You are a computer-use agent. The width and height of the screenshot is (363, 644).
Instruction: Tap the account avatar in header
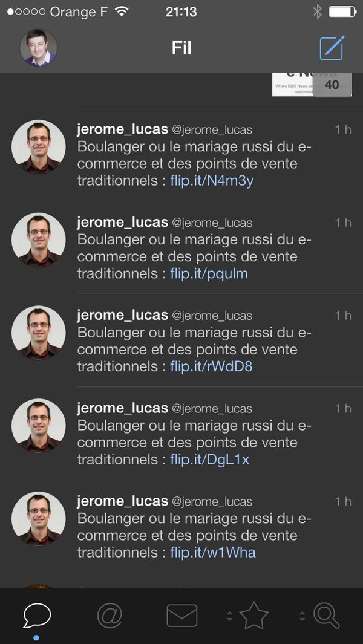(39, 48)
